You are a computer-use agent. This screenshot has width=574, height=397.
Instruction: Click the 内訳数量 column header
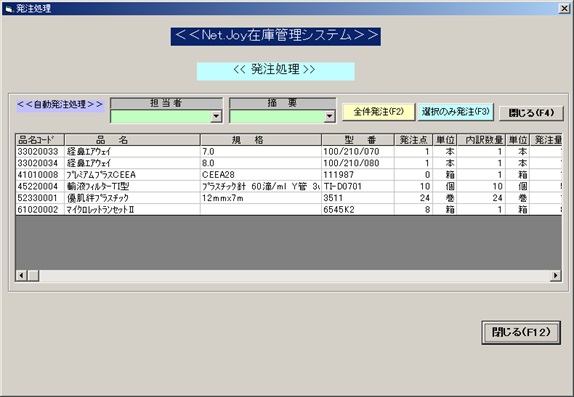481,140
